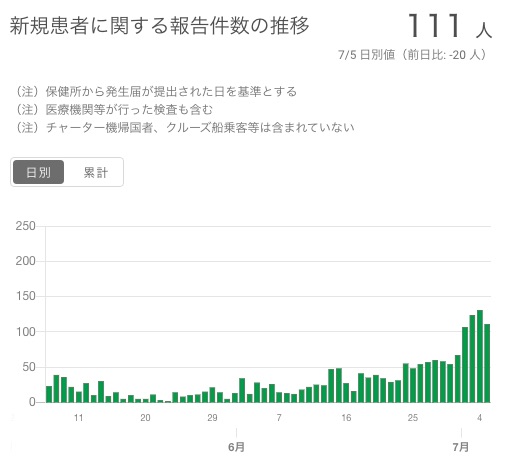514x458 pixels.
Task: Click the x-axis date label 29
Action: point(212,418)
